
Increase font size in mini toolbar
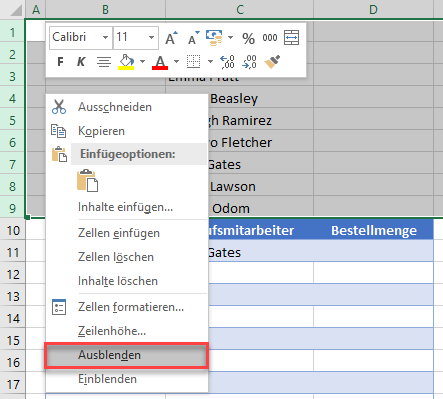171,38
